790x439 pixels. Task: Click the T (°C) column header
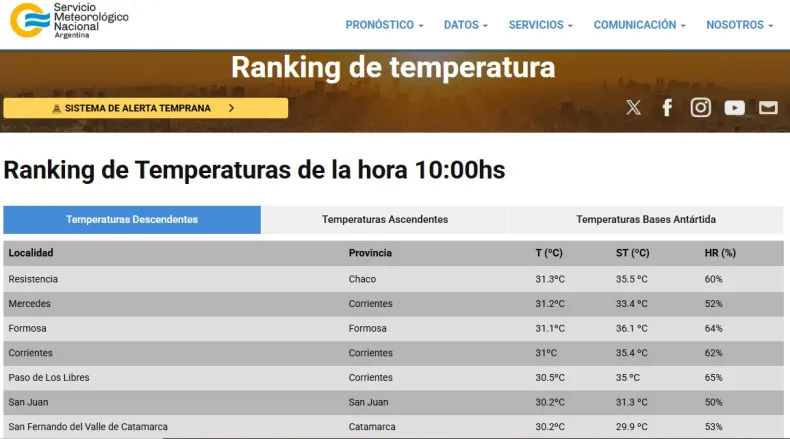click(549, 254)
